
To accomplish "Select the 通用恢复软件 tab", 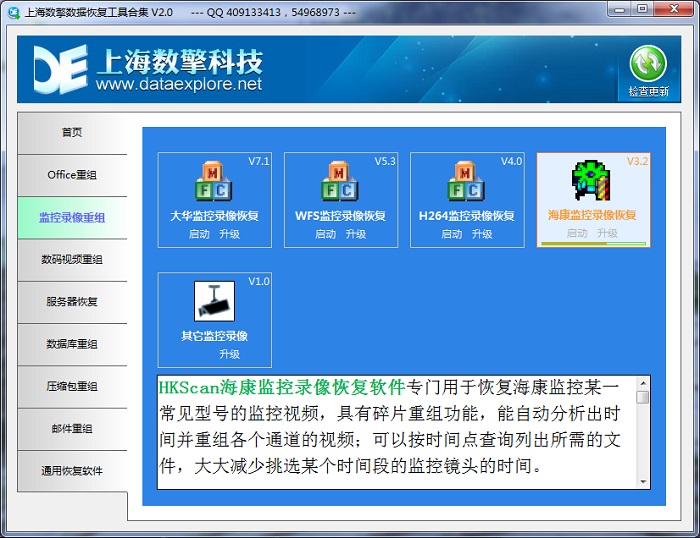I will click(x=72, y=471).
